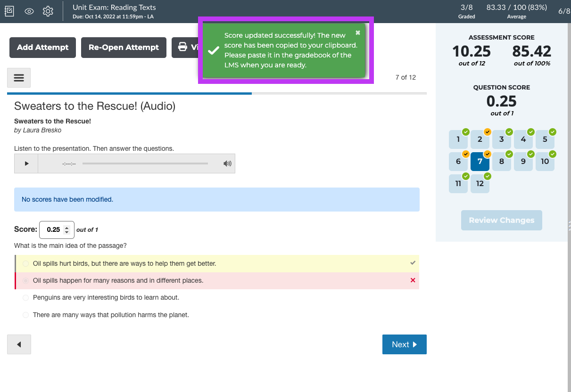Screen dimensions: 571x392
Task: Play the audio presentation
Action: 26,163
